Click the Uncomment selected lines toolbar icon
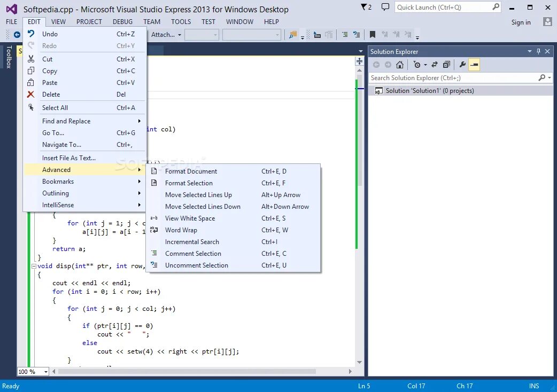This screenshot has width=557, height=392. coord(357,34)
